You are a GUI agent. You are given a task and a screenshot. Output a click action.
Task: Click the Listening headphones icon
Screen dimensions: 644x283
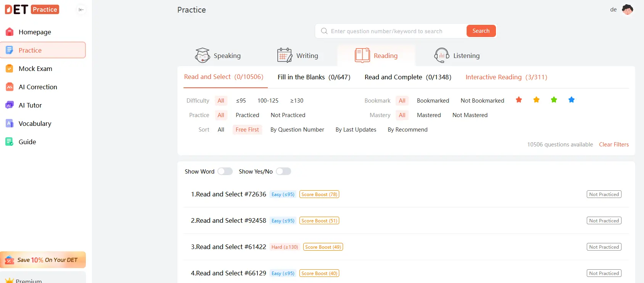[x=441, y=56]
